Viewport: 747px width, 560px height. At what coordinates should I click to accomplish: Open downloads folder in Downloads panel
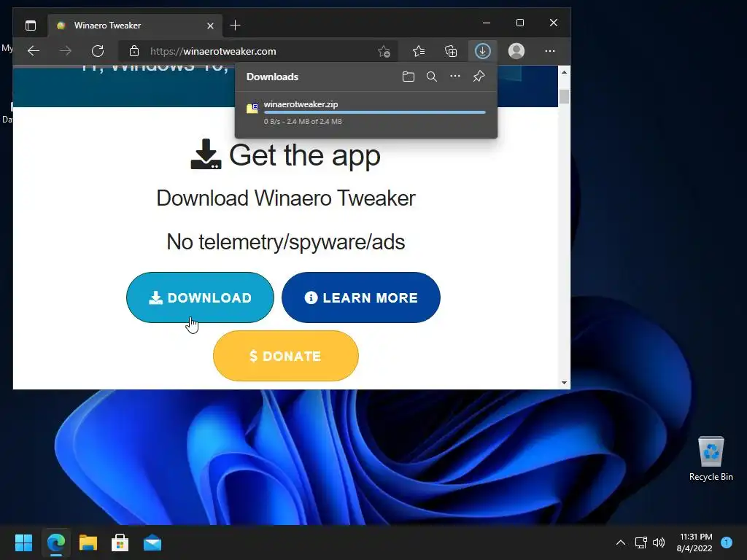409,77
